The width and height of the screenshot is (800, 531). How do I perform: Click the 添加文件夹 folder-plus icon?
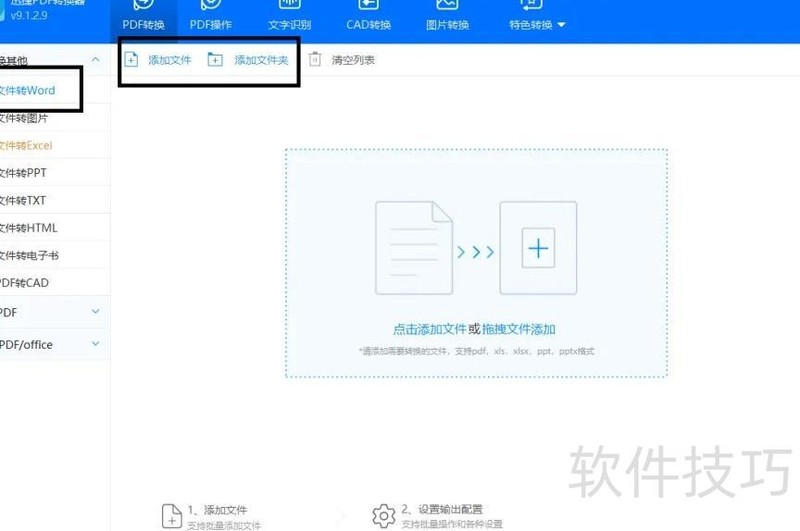[215, 60]
